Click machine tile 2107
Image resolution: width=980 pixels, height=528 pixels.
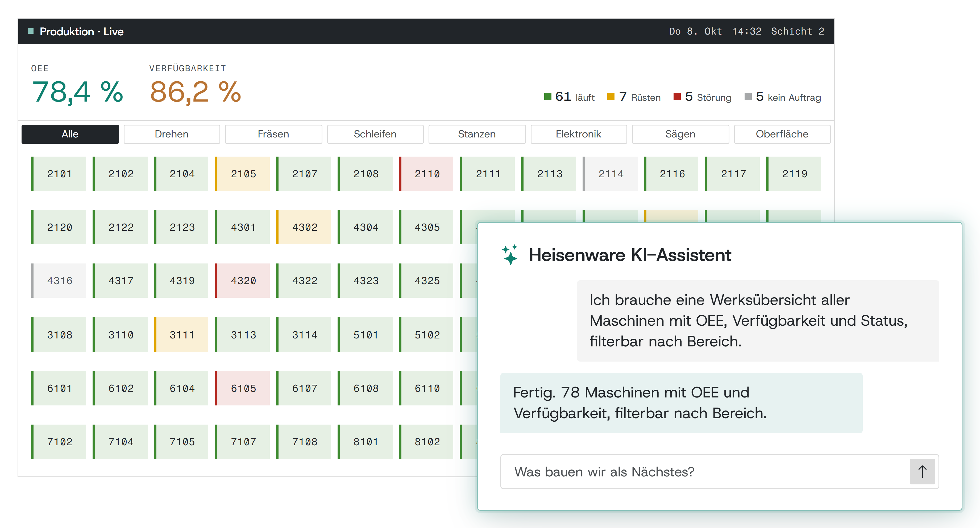point(304,174)
